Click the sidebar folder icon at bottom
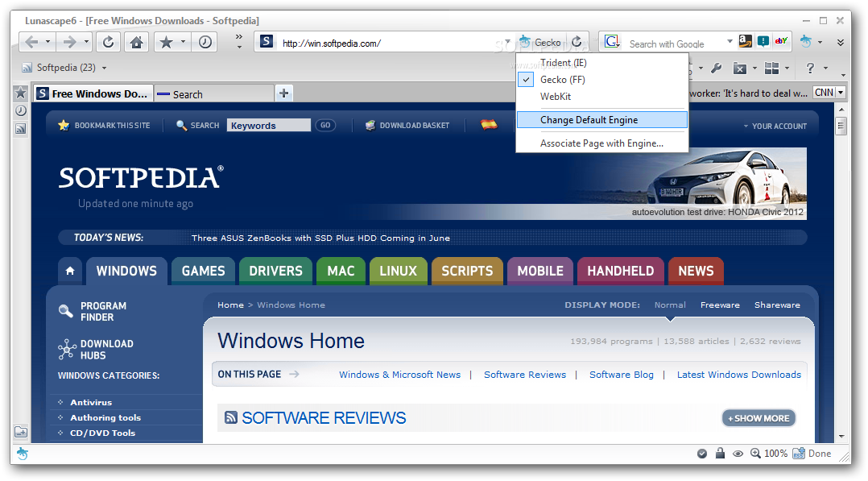This screenshot has width=868, height=481. click(x=20, y=431)
